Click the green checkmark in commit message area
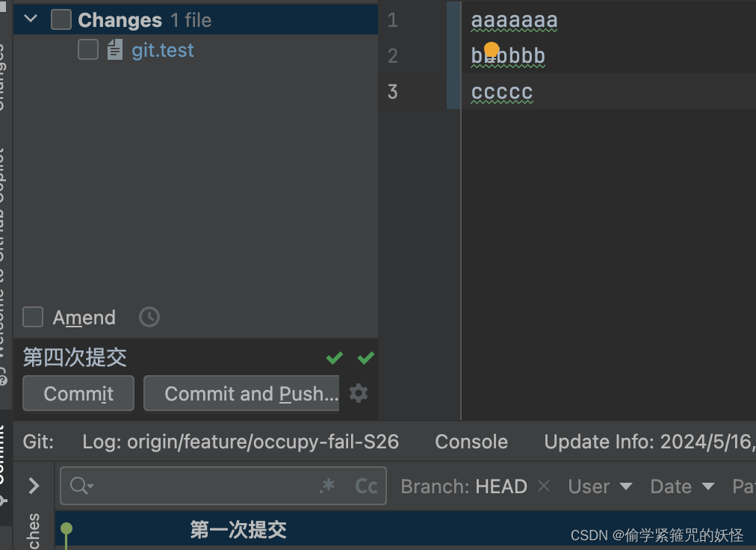The height and width of the screenshot is (550, 756). click(334, 358)
